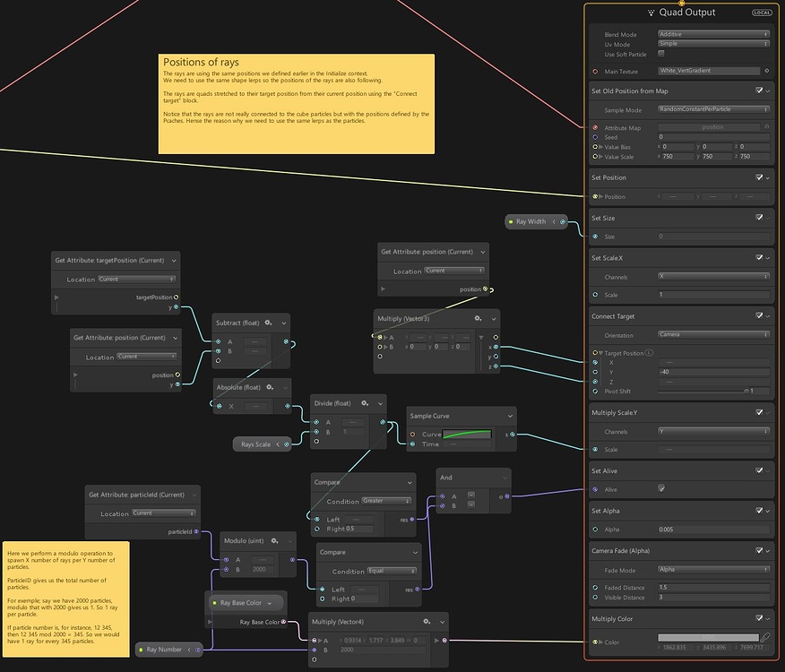
Task: Open the Condition dropdown showing Greater
Action: click(386, 501)
